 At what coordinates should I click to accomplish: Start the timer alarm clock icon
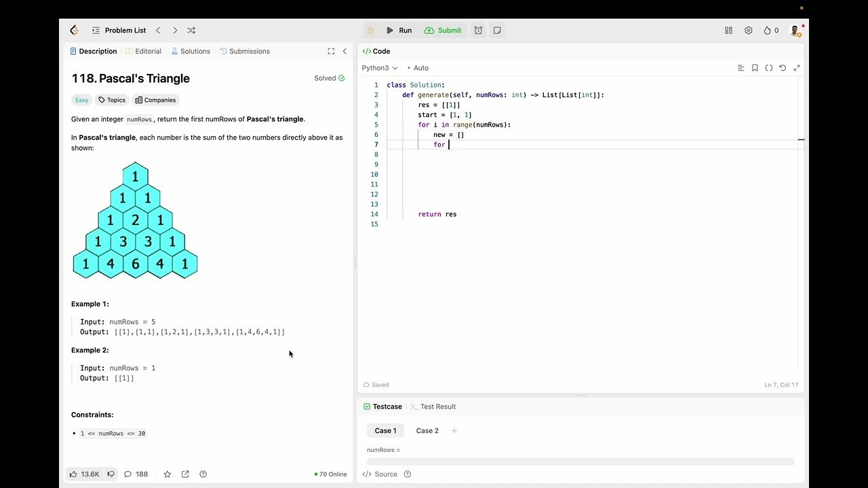click(x=478, y=30)
